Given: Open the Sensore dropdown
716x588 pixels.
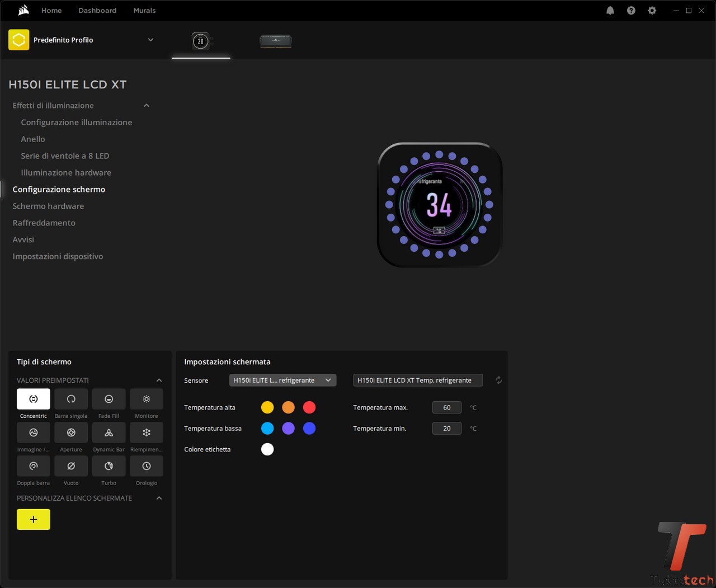Looking at the screenshot, I should (x=282, y=380).
